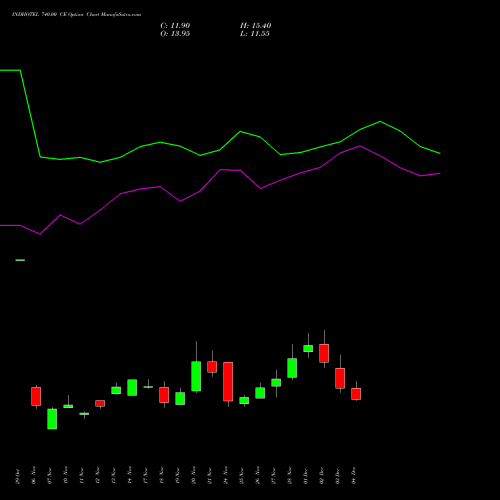The image size is (500, 500).
Task: Select the low value L: 11.55
Action: point(255,34)
